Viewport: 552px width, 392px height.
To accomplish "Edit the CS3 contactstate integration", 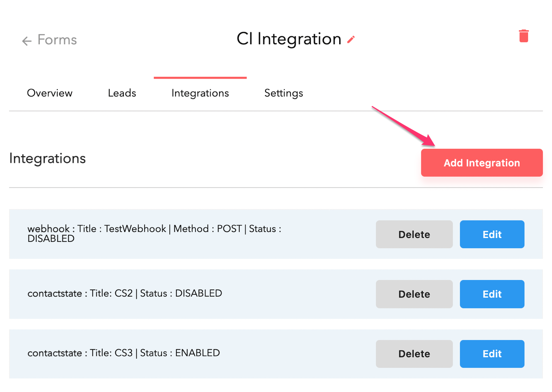I will [492, 354].
